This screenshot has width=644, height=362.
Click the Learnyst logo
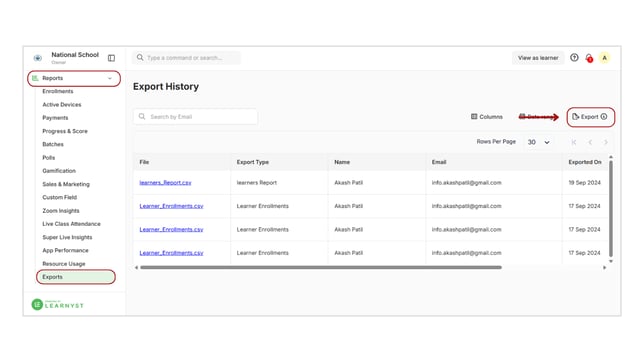(x=58, y=304)
